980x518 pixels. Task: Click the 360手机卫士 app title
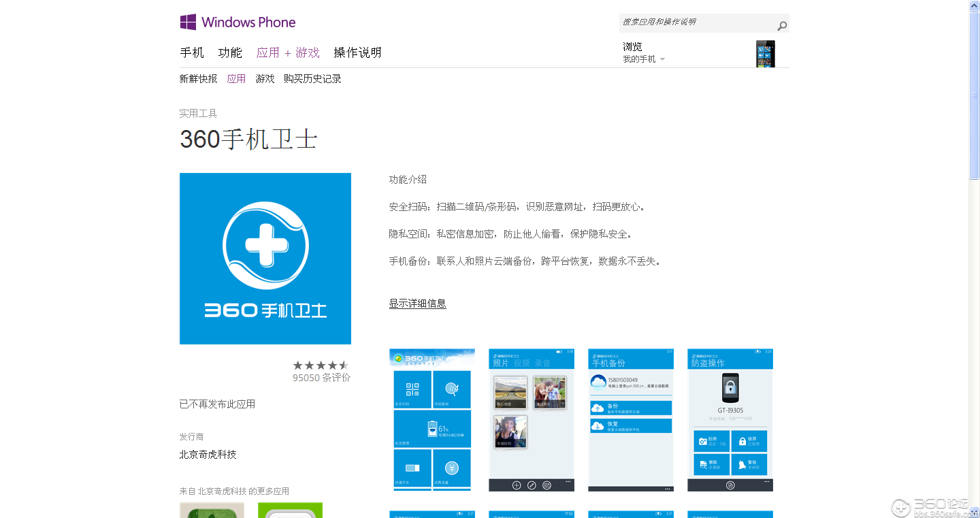(248, 139)
